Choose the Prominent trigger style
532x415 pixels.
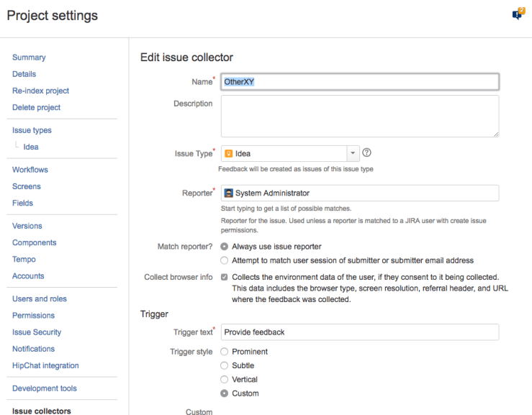(x=225, y=352)
